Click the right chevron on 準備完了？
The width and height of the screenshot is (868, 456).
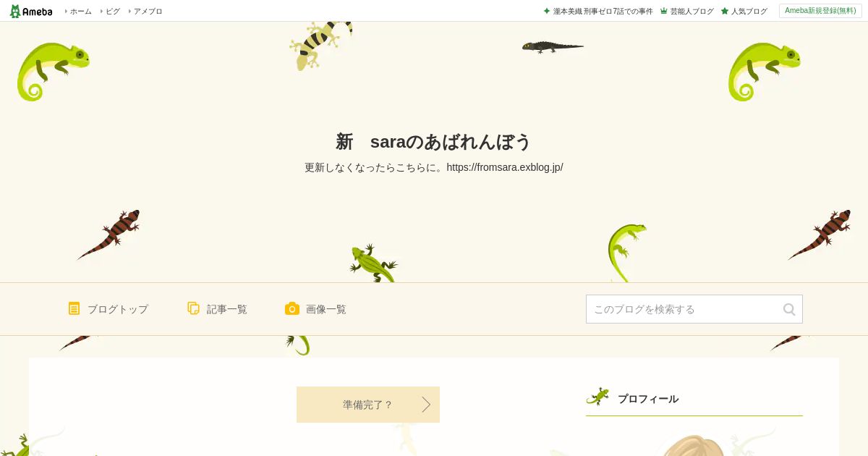pyautogui.click(x=426, y=405)
